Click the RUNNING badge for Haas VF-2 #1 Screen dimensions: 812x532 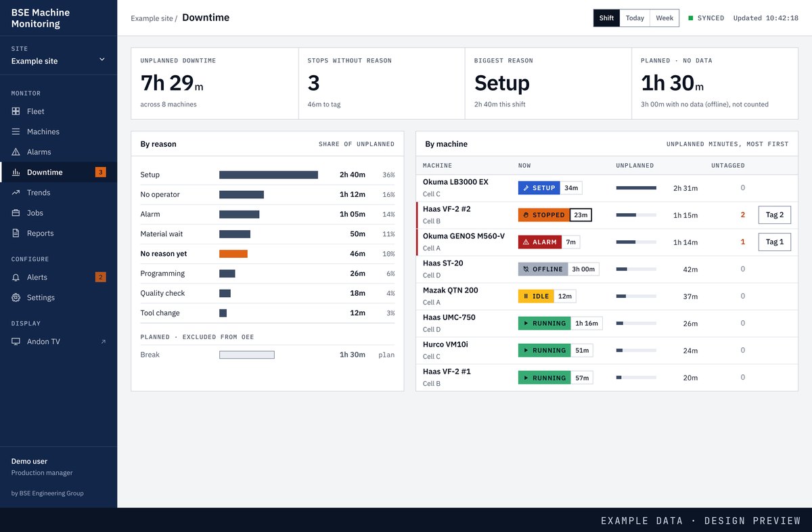545,378
